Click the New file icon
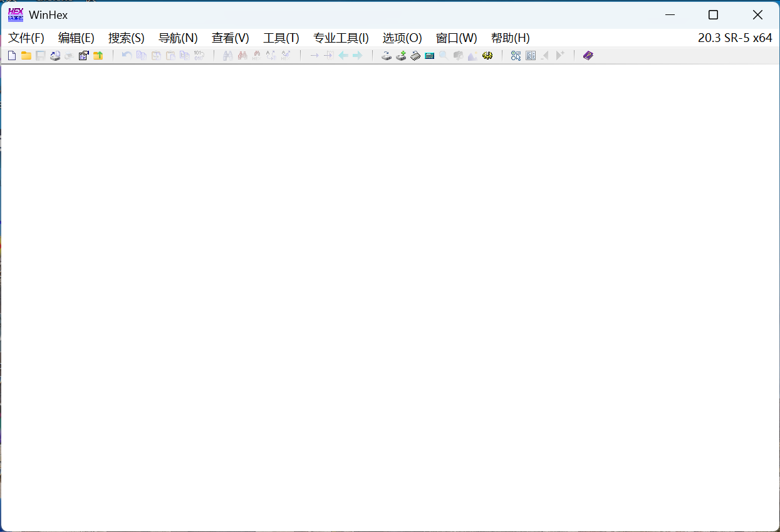The image size is (780, 532). point(11,56)
